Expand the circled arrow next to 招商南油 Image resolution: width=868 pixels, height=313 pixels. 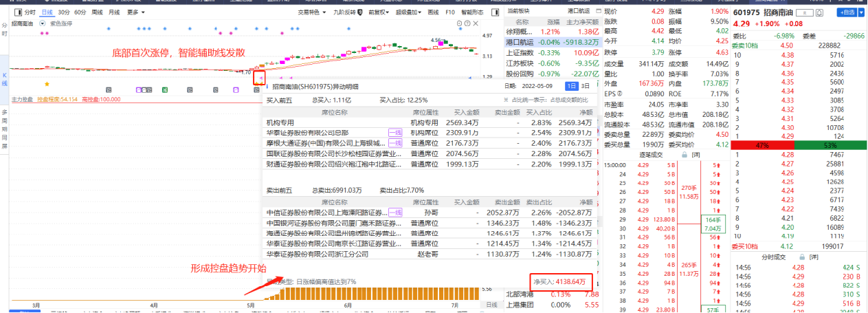tap(43, 23)
